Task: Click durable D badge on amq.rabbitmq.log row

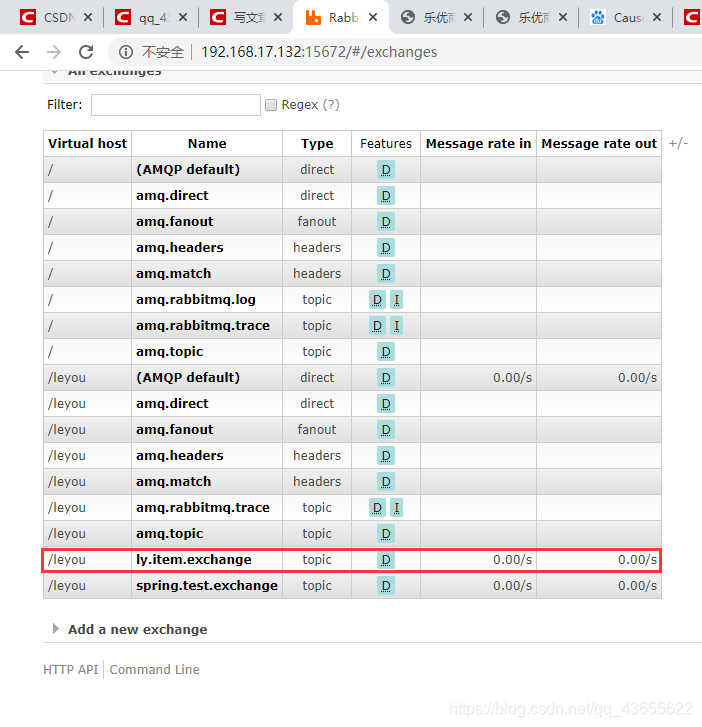Action: point(377,300)
